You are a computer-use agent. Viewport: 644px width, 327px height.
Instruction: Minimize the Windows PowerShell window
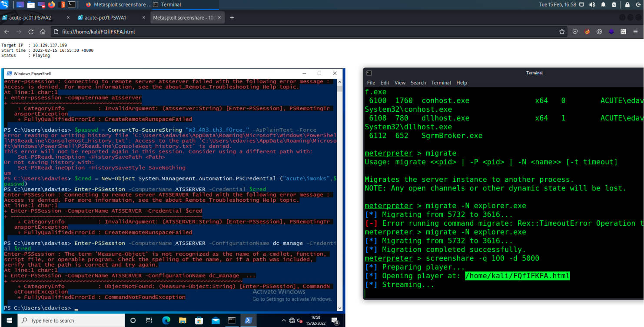(x=304, y=73)
